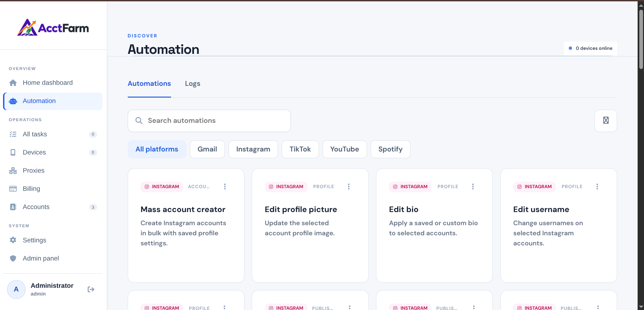Open the three-dot menu on Edit bio card
644x310 pixels.
tap(473, 186)
